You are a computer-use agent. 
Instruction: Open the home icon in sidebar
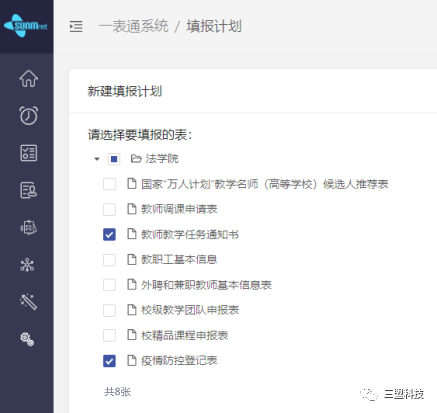coord(28,78)
